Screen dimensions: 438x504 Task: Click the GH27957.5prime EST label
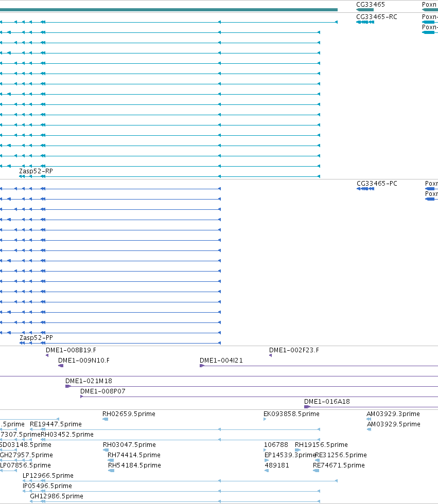26,455
